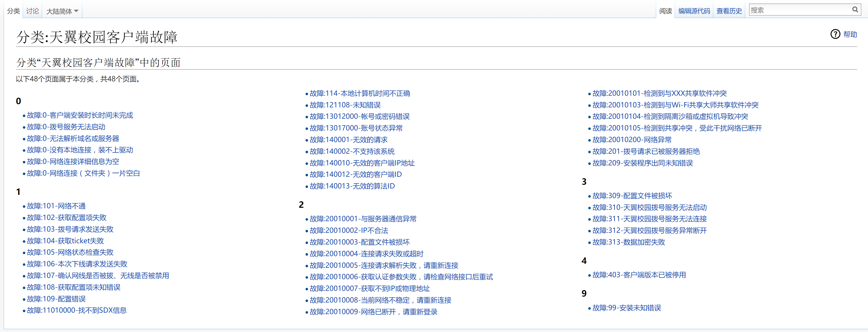
Task: Open 查看历史 tab
Action: 729,11
